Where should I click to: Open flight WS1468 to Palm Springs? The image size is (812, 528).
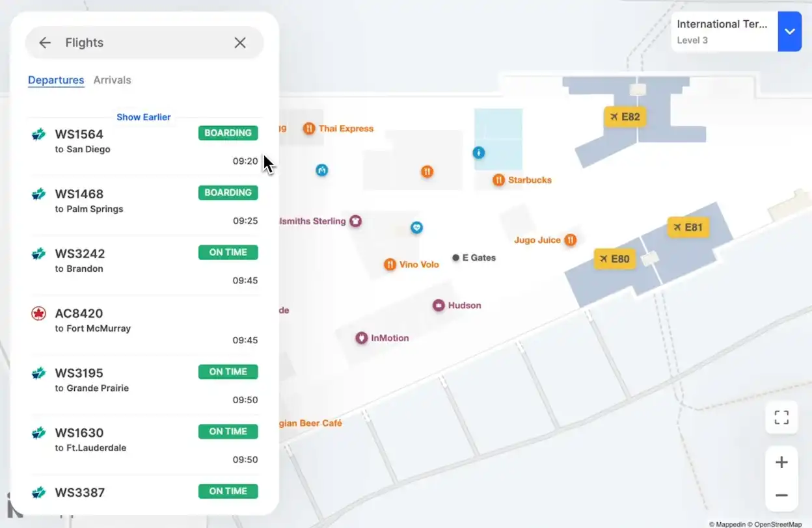point(144,206)
